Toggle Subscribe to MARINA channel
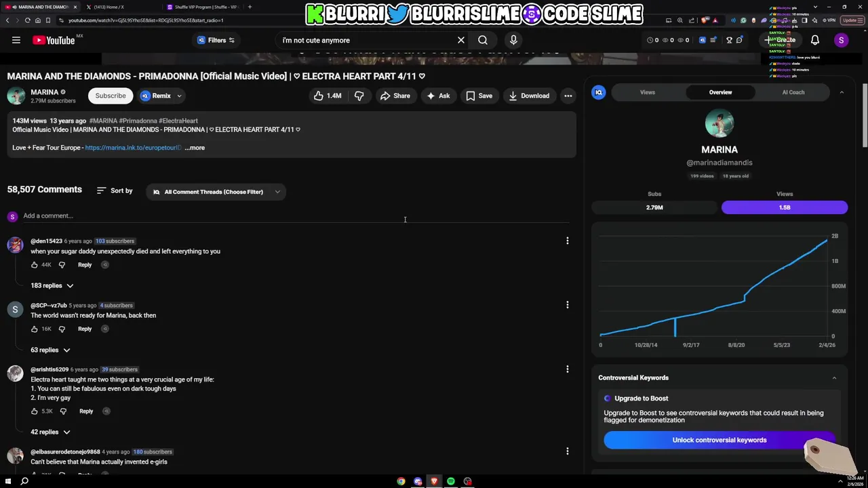The width and height of the screenshot is (868, 488). pyautogui.click(x=111, y=96)
